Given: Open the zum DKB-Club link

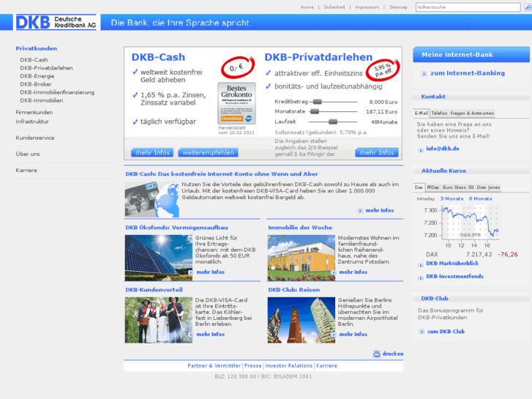Looking at the screenshot, I should [446, 332].
